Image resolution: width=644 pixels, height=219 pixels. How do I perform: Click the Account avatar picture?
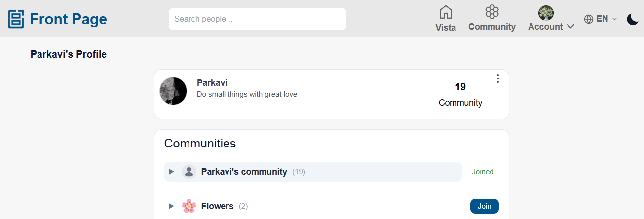coord(546,13)
